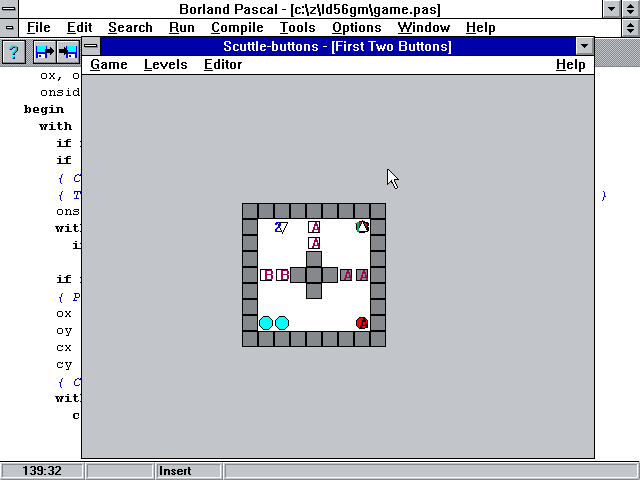Click the leftmost B tile on the board
Screen dimensions: 640x480
click(266, 275)
